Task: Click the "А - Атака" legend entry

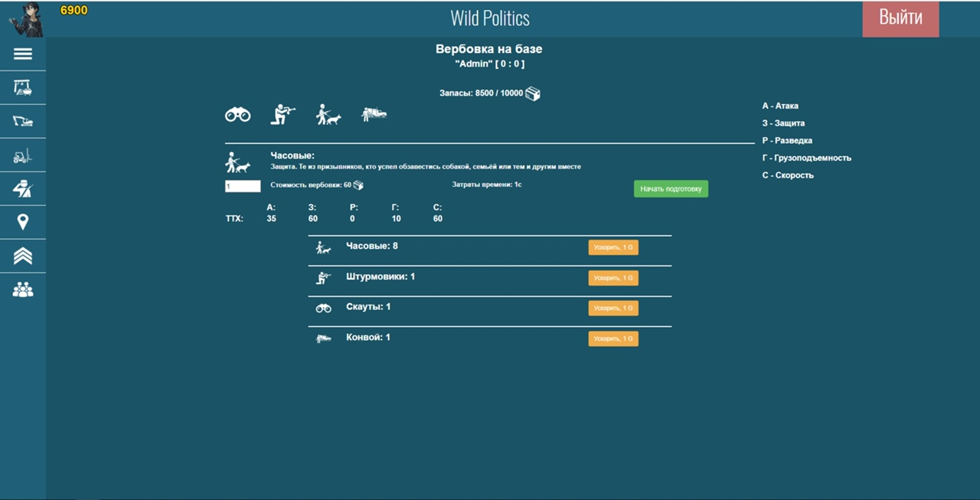Action: click(780, 106)
